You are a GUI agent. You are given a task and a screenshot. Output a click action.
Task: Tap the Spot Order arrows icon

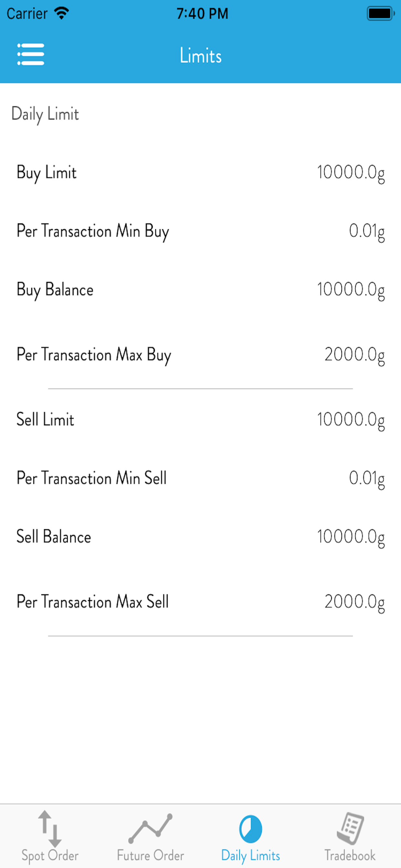(x=50, y=829)
